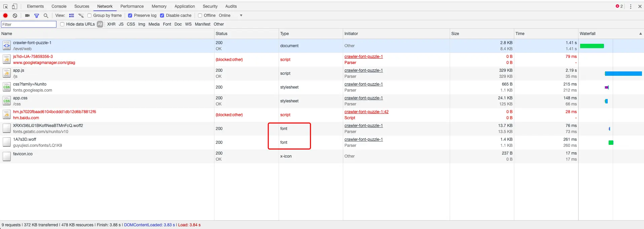
Task: Select the 1A7s3D.woff request row
Action: click(x=322, y=142)
